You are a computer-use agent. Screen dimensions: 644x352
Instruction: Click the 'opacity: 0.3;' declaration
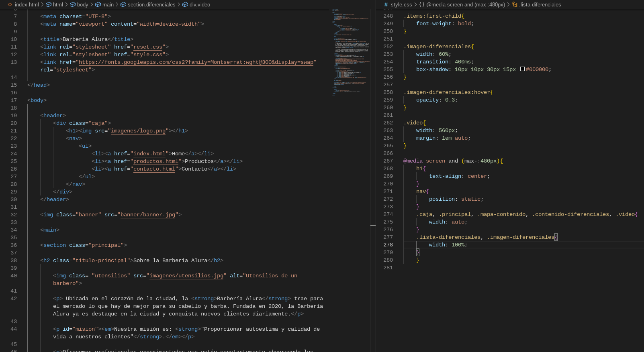tap(437, 100)
